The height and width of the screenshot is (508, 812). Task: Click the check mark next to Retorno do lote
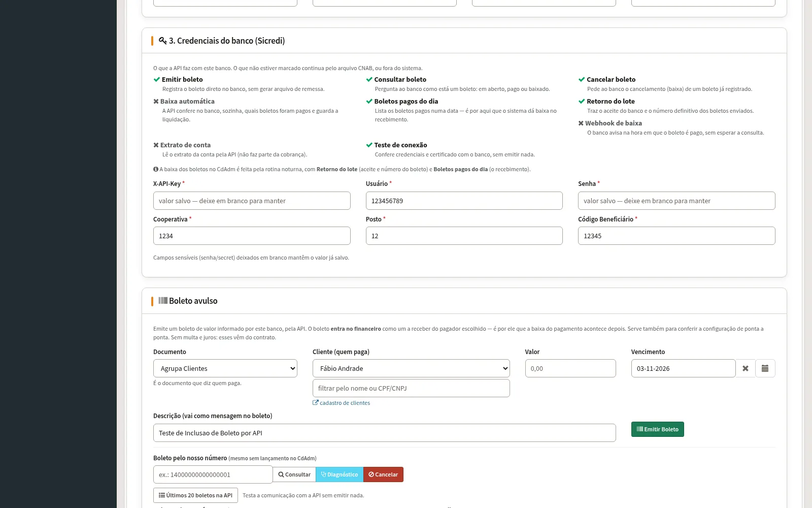click(x=582, y=101)
